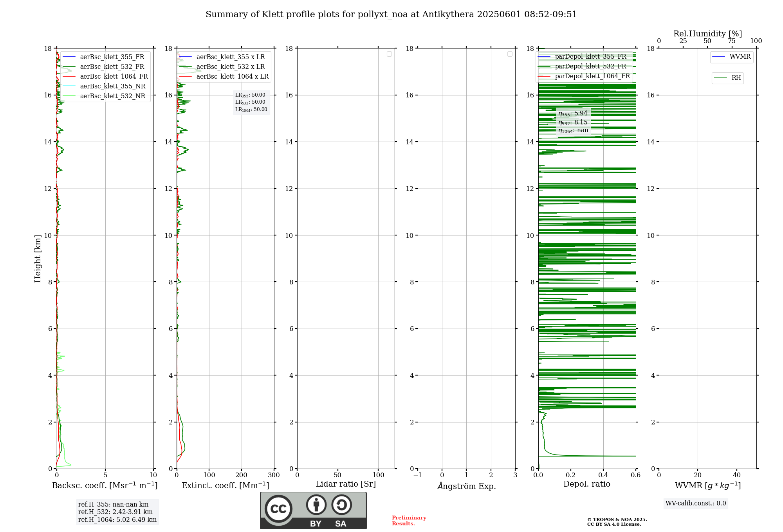Click the aerBsc_klett_1064_FR legend entry
The width and height of the screenshot is (783, 532).
point(105,77)
